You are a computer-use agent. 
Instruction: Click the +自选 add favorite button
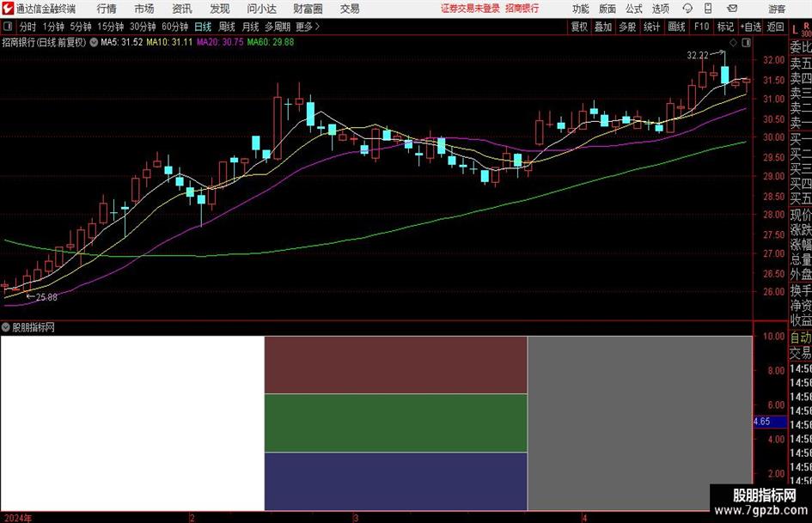click(x=750, y=27)
